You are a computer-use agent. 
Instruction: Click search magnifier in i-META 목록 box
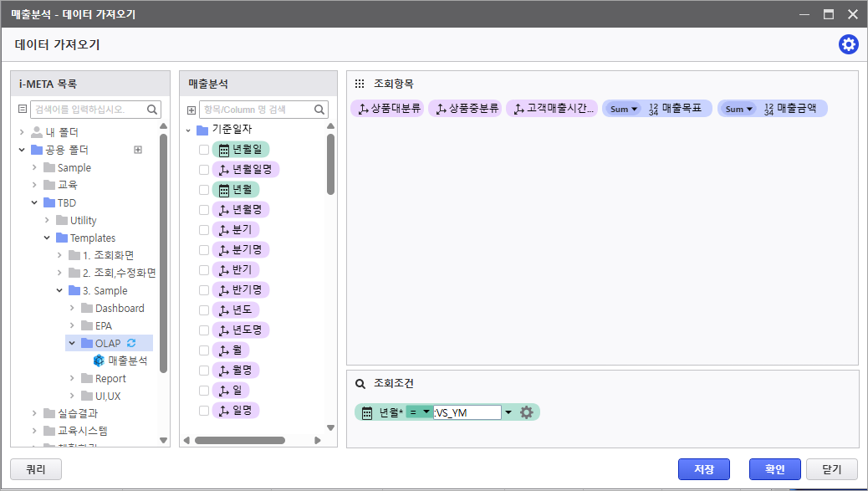[x=152, y=109]
